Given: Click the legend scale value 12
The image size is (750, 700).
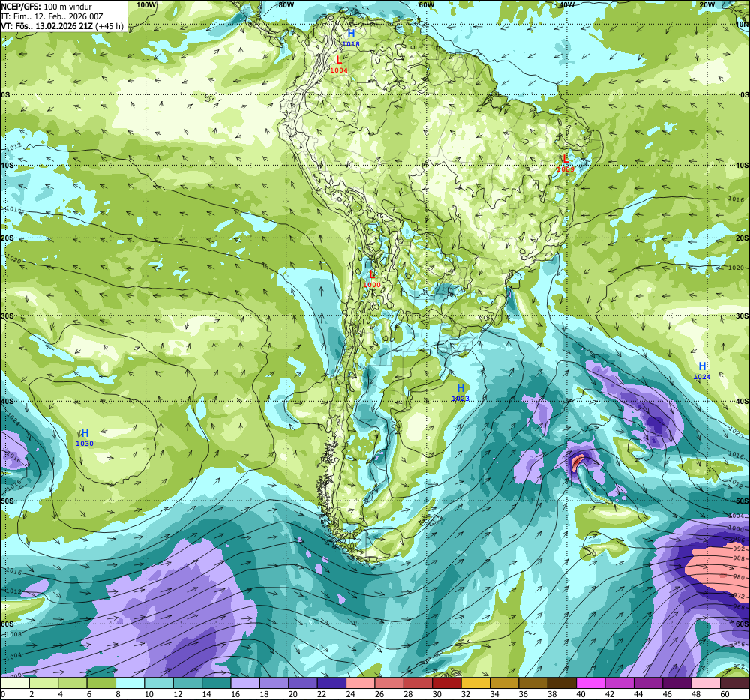Looking at the screenshot, I should point(178,694).
